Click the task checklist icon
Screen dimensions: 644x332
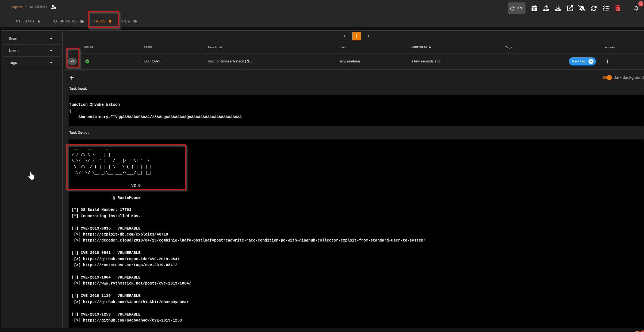606,8
